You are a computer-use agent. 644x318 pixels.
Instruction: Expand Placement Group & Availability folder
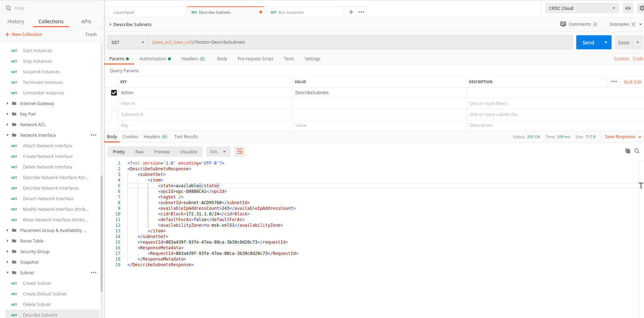[7, 230]
